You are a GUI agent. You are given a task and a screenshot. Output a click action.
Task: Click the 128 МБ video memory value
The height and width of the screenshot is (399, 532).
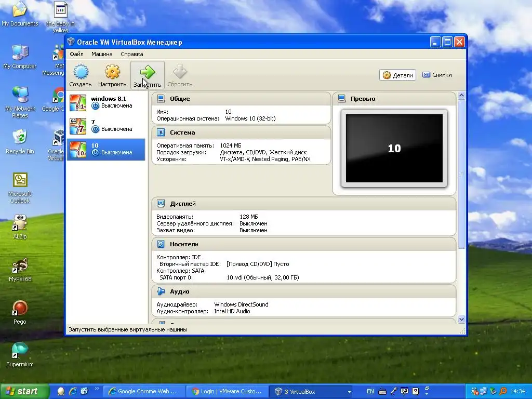[249, 217]
